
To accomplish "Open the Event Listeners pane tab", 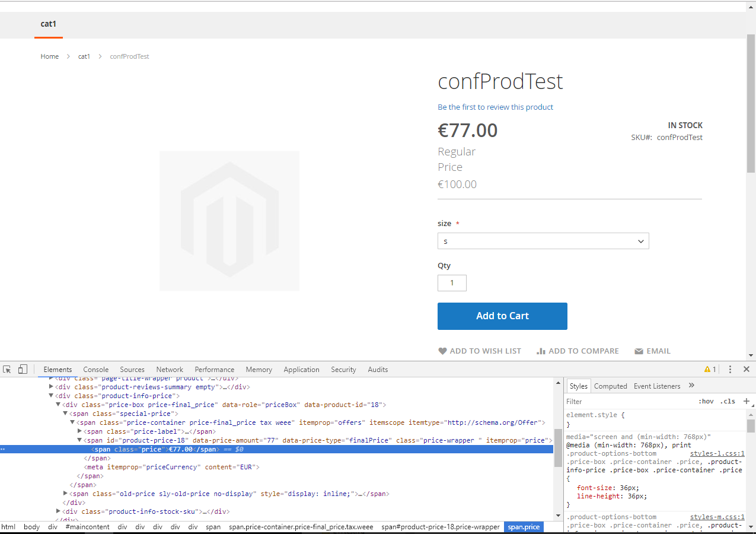I will (x=657, y=386).
